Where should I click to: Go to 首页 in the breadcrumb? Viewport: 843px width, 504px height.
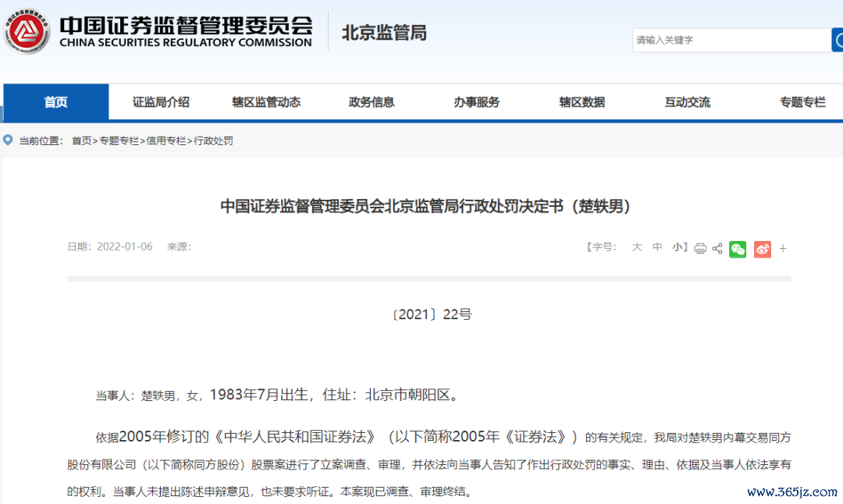(81, 140)
